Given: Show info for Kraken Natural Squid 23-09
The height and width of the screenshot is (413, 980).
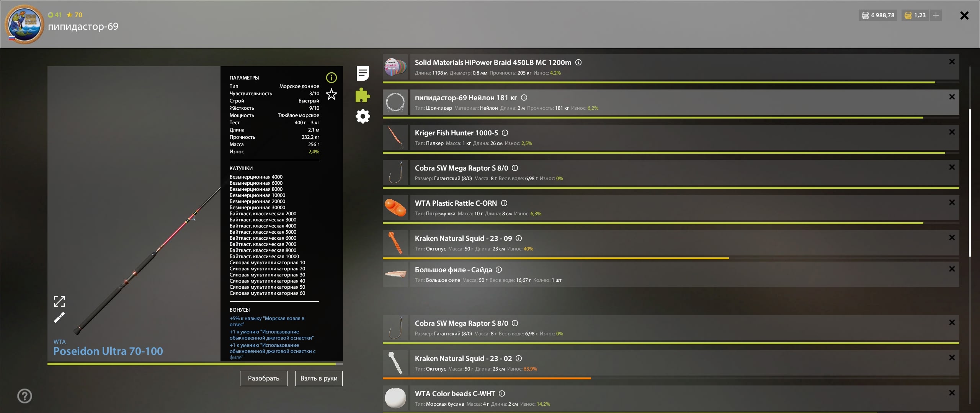Looking at the screenshot, I should 519,238.
